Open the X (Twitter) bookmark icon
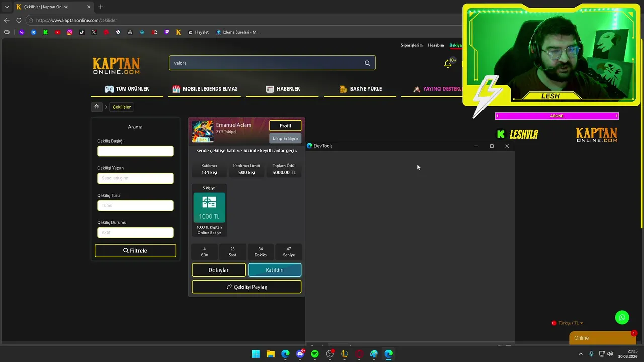The width and height of the screenshot is (644, 362). 94,32
